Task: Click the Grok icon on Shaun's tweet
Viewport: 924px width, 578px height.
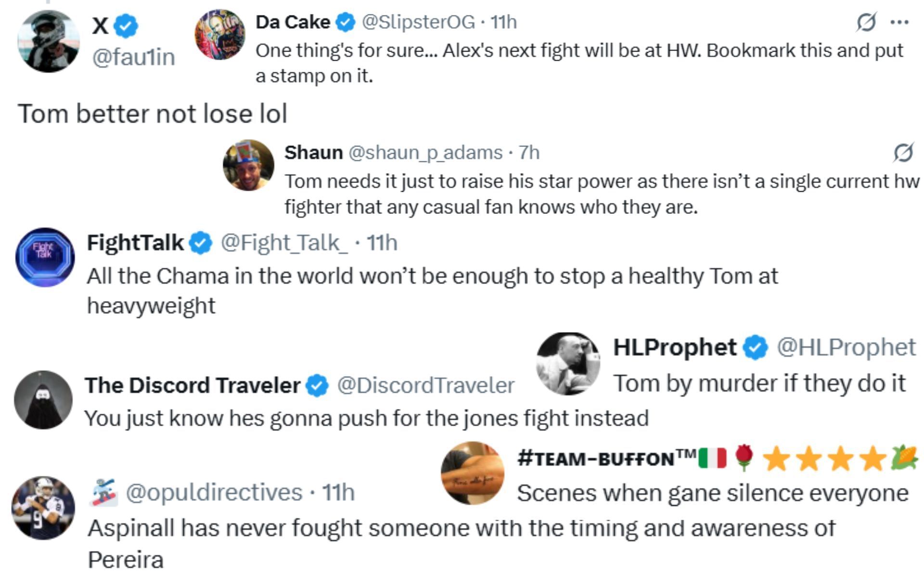Action: pos(903,153)
